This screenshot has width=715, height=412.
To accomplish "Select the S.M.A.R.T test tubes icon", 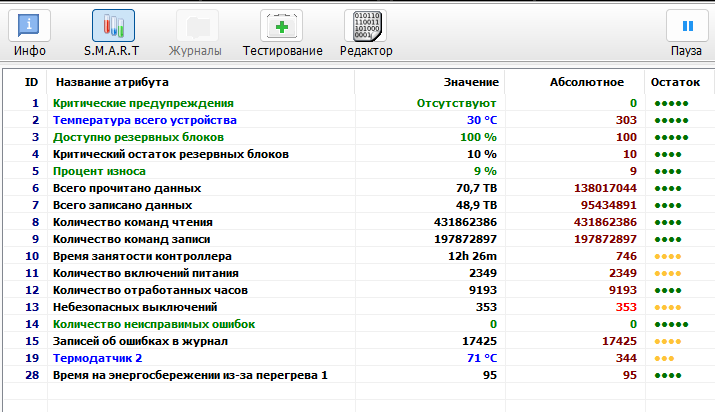I will tap(113, 26).
